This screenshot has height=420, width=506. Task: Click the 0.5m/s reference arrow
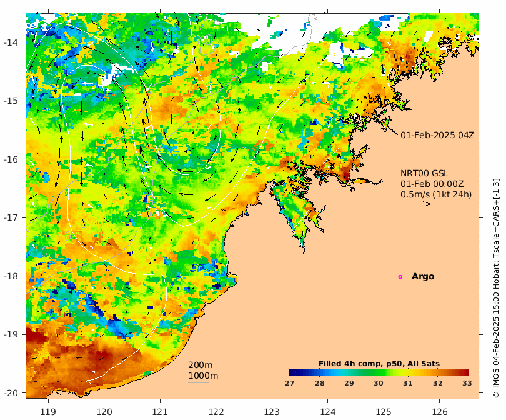pyautogui.click(x=419, y=204)
